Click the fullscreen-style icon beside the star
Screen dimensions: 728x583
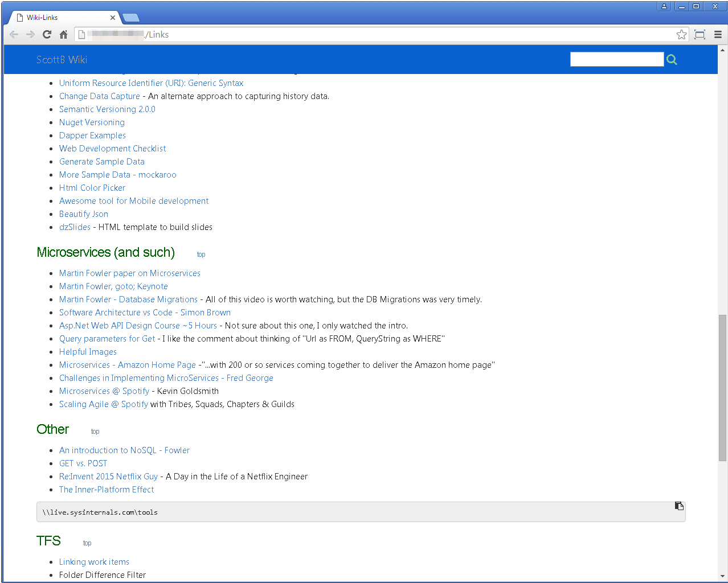click(700, 35)
